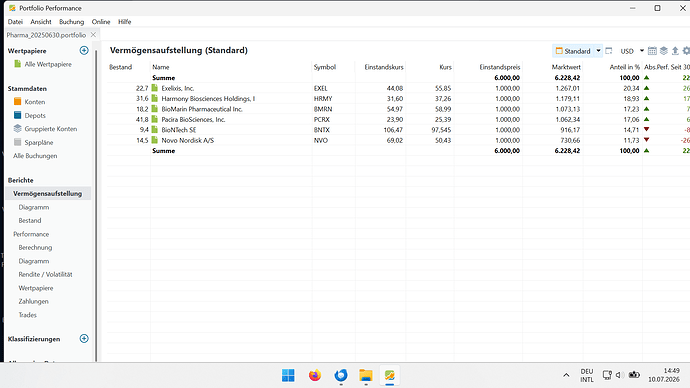This screenshot has height=388, width=690.
Task: Select the Pharma_20250630.portfolio tab
Action: pos(46,35)
